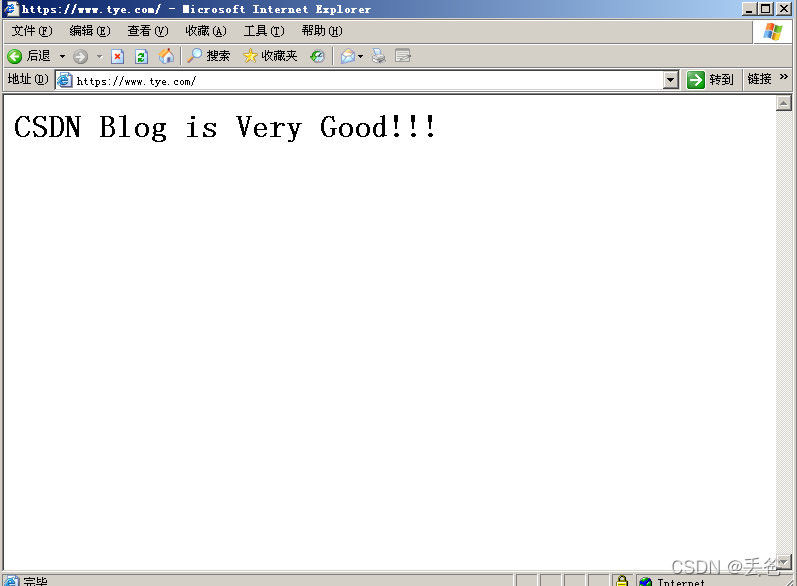
Task: Open Favorites panel with star icon
Action: [x=250, y=56]
